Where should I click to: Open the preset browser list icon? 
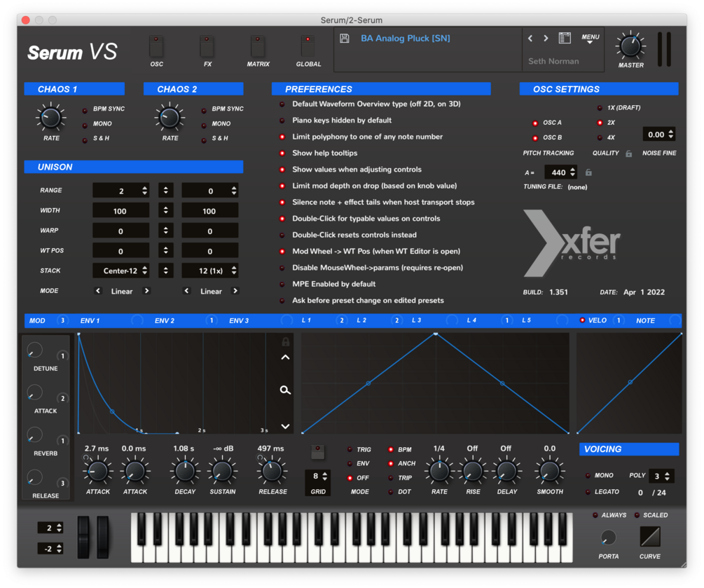pyautogui.click(x=565, y=38)
